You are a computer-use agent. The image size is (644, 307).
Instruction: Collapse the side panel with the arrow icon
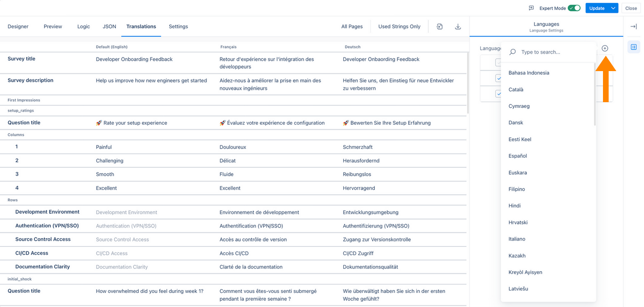pyautogui.click(x=634, y=27)
